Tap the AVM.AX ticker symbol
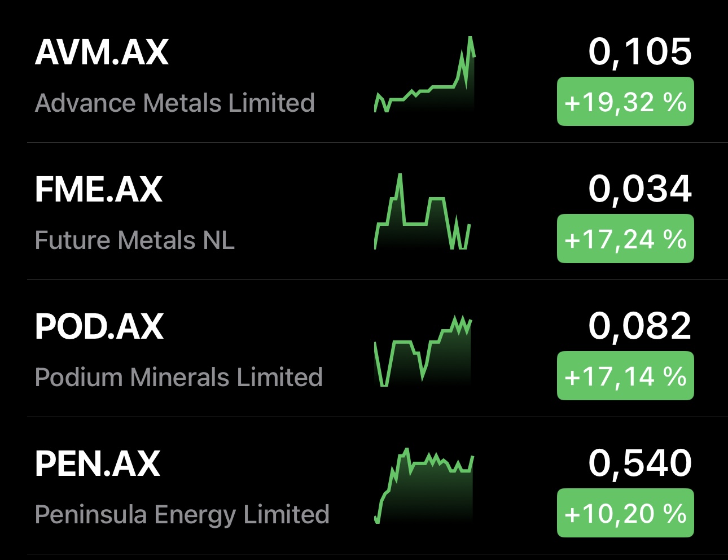The width and height of the screenshot is (728, 560). pyautogui.click(x=102, y=53)
